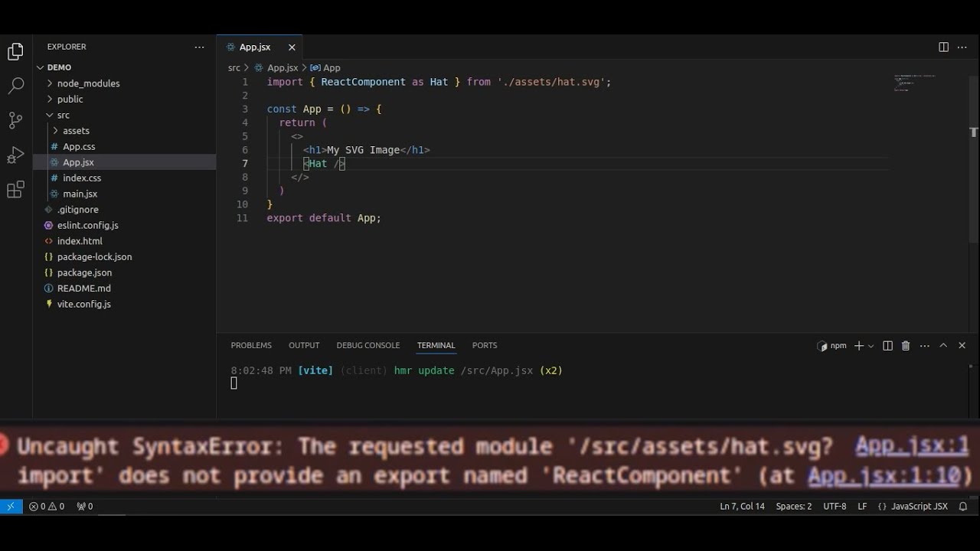Image resolution: width=980 pixels, height=551 pixels.
Task: Open vite.config.js file
Action: (83, 305)
